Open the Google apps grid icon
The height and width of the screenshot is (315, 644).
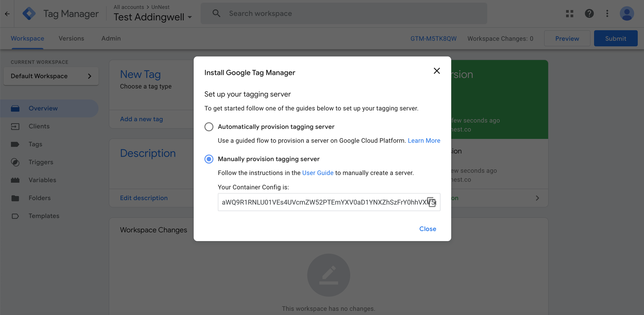click(x=569, y=14)
